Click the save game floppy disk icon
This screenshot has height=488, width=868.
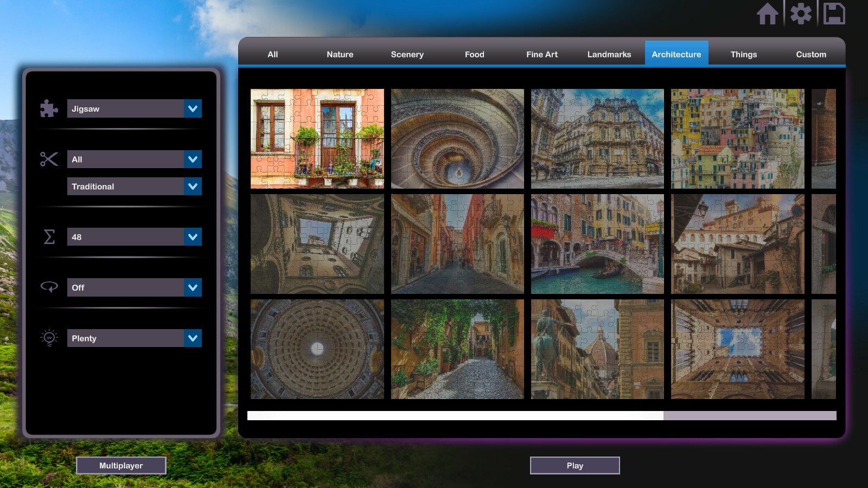pos(834,15)
